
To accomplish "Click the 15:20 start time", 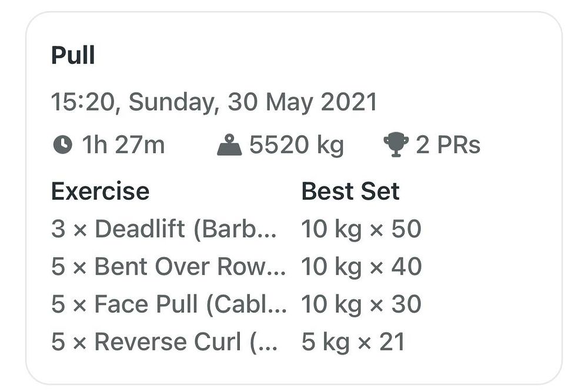I will tap(83, 102).
